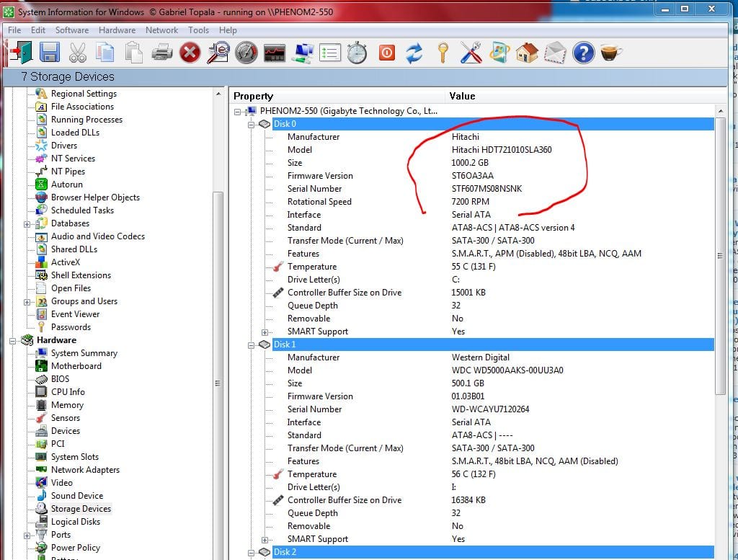Click the envelope mail toolbar icon
Viewport: 738px width, 560px height.
555,52
